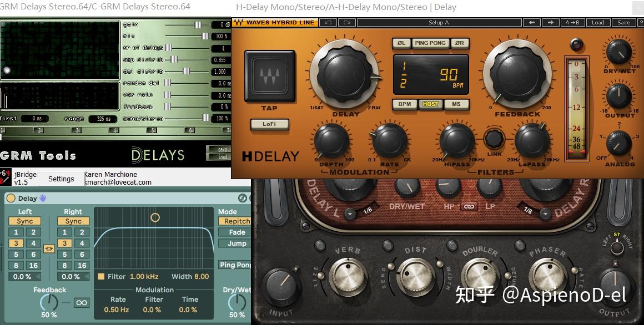
Task: Click the A→B copy button
Action: (x=572, y=23)
